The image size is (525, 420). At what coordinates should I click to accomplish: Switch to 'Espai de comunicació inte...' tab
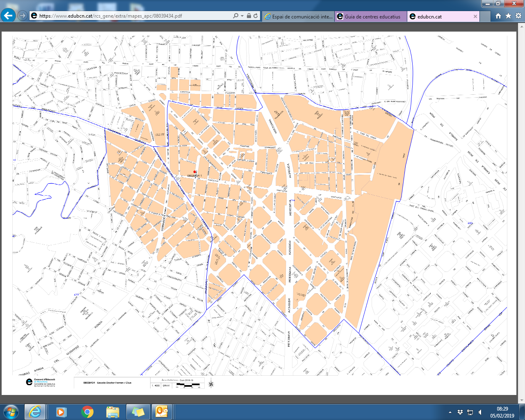(x=298, y=16)
